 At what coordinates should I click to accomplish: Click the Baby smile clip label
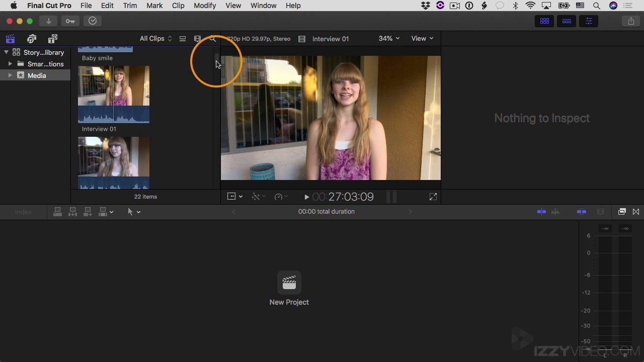coord(97,58)
